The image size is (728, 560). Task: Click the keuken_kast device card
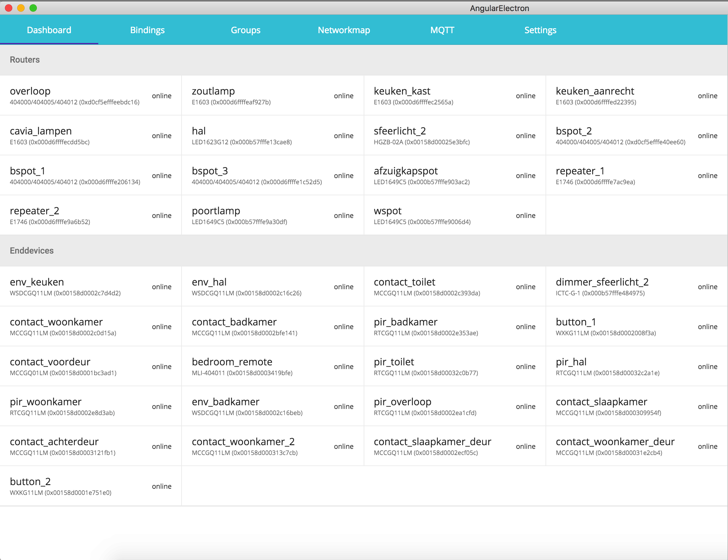click(x=454, y=95)
